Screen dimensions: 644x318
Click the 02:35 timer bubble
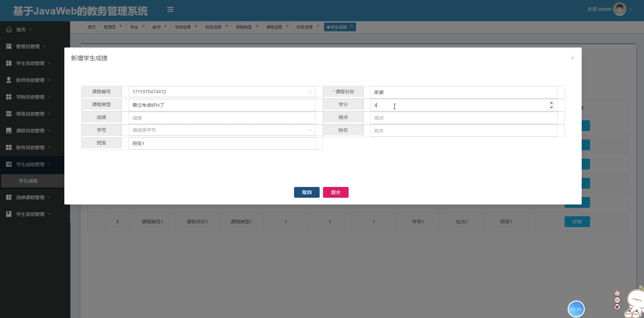tap(576, 309)
